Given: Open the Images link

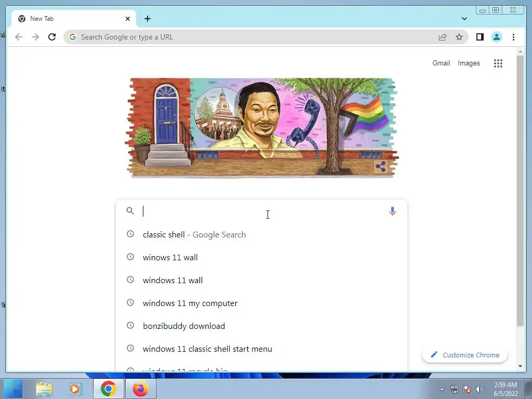Looking at the screenshot, I should [469, 63].
